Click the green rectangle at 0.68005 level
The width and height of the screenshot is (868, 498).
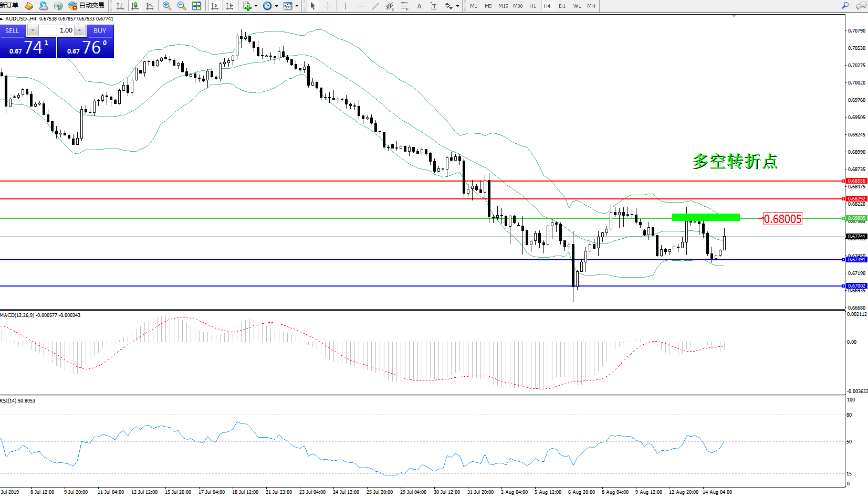[x=706, y=217]
